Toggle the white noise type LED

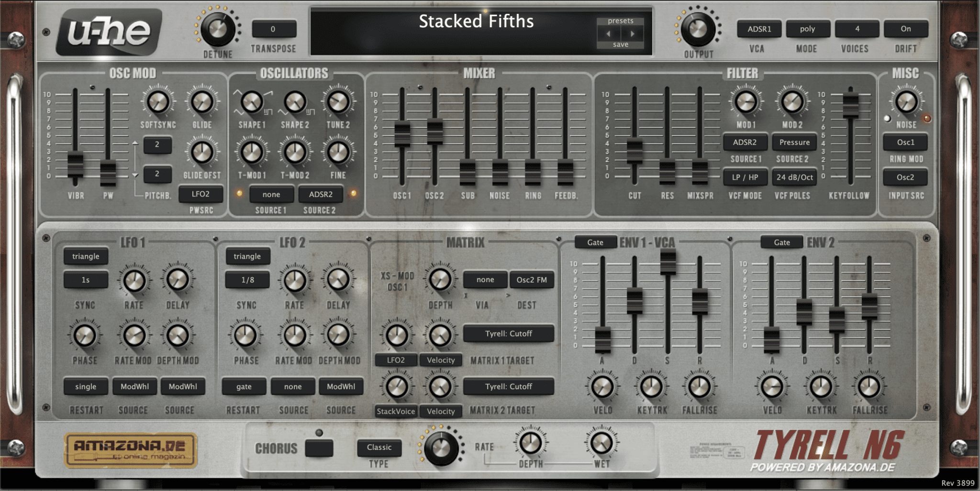(x=887, y=118)
